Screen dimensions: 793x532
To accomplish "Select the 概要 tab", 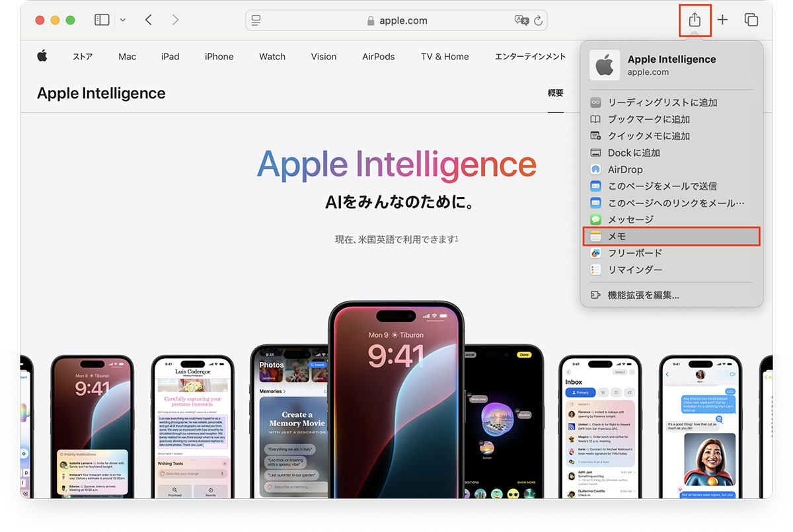I will 556,93.
